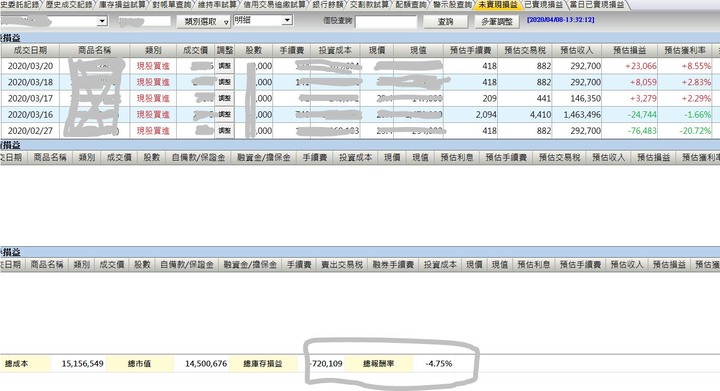Screen dimensions: 720x391
Task: Click the -76,483 estimated loss value
Action: click(x=642, y=131)
